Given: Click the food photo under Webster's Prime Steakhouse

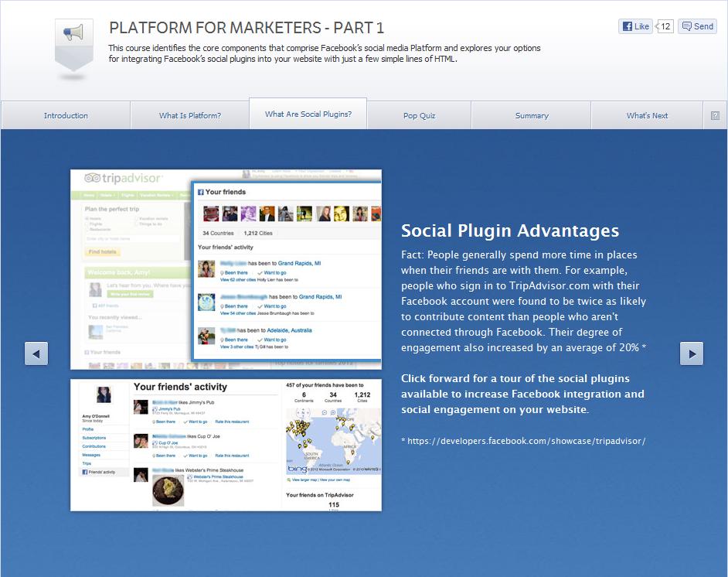Looking at the screenshot, I should (x=168, y=490).
